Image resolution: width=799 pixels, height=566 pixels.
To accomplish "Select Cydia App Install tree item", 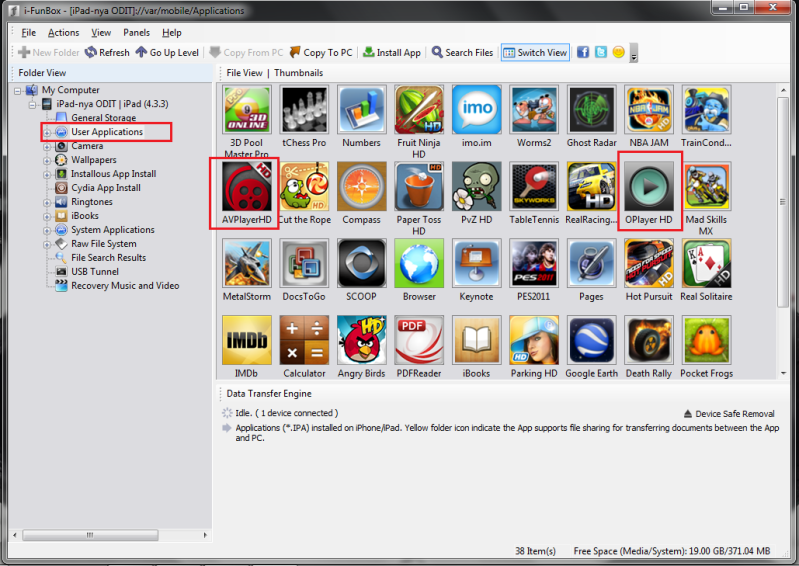I will pos(106,188).
